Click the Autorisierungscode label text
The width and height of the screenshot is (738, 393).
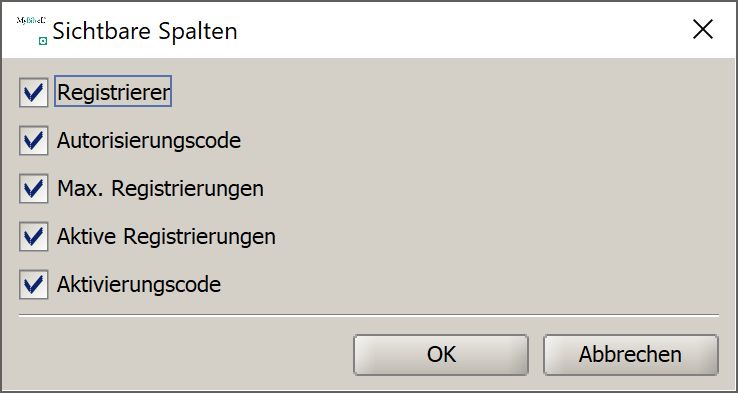(149, 141)
